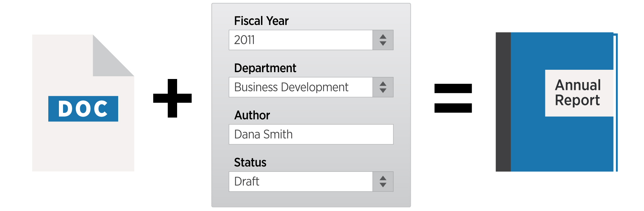Select the 2011 Fiscal Year field
The height and width of the screenshot is (211, 644).
point(301,40)
